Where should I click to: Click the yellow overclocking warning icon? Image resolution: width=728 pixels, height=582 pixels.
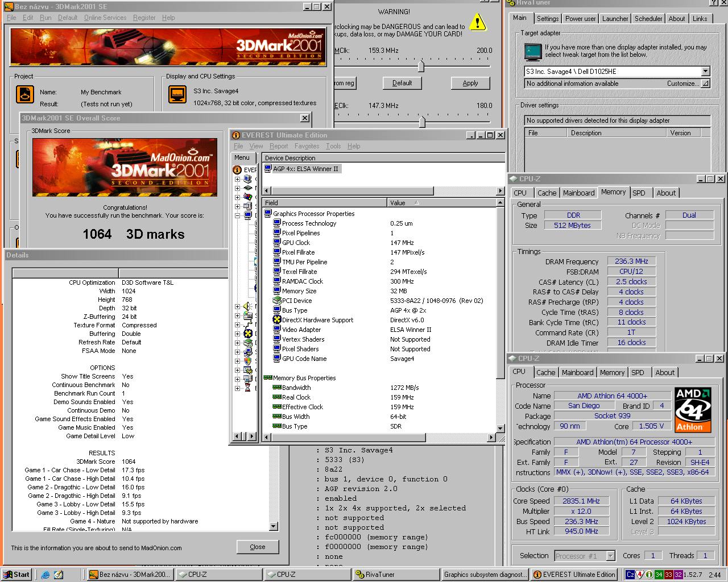tap(478, 22)
